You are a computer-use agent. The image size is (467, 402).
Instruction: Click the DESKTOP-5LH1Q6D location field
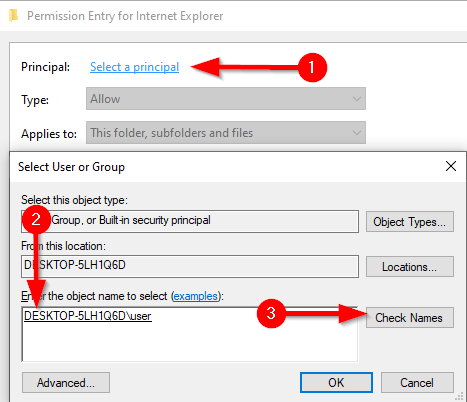point(190,266)
